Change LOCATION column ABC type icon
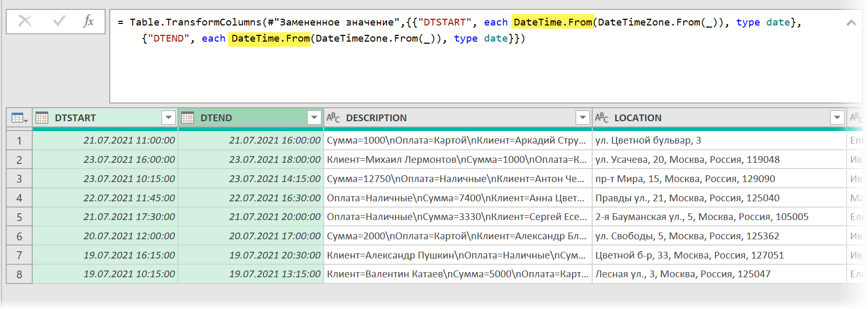The width and height of the screenshot is (868, 309). (x=602, y=118)
